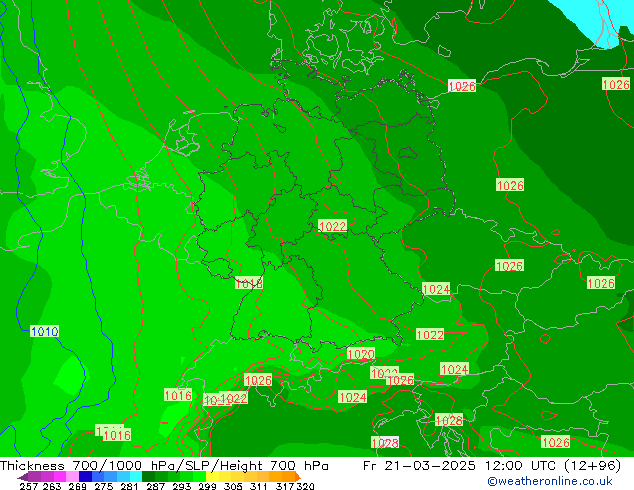Viewport: 634px width, 490px height.
Task: Click the legend value 257
Action: point(29,486)
